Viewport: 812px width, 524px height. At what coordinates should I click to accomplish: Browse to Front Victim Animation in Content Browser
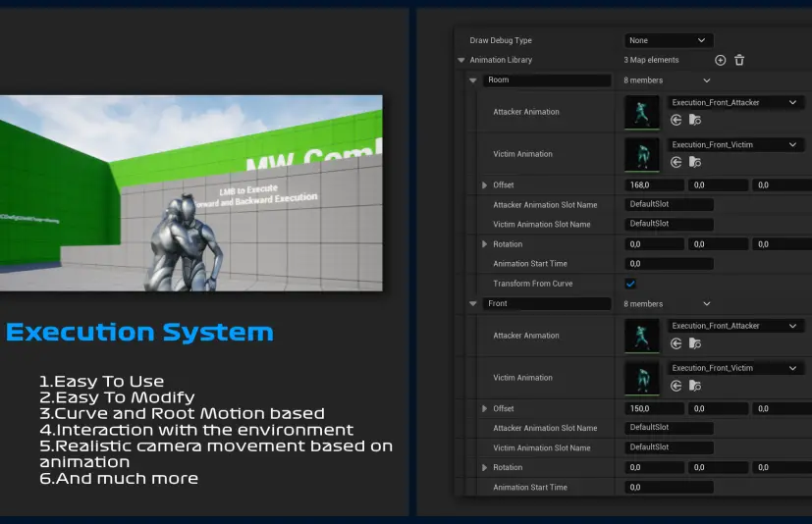pyautogui.click(x=695, y=386)
